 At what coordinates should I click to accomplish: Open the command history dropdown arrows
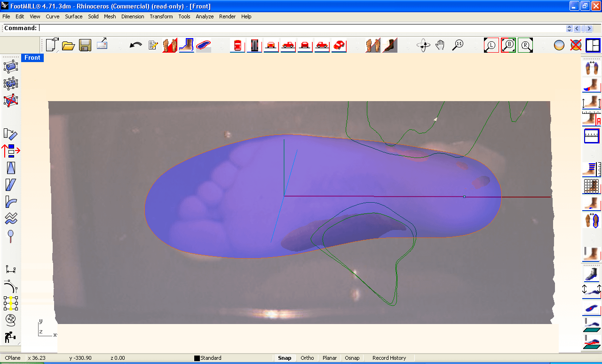569,28
